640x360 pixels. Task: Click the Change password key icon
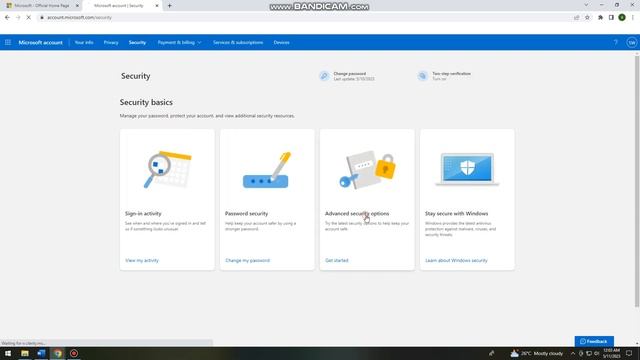tap(324, 76)
